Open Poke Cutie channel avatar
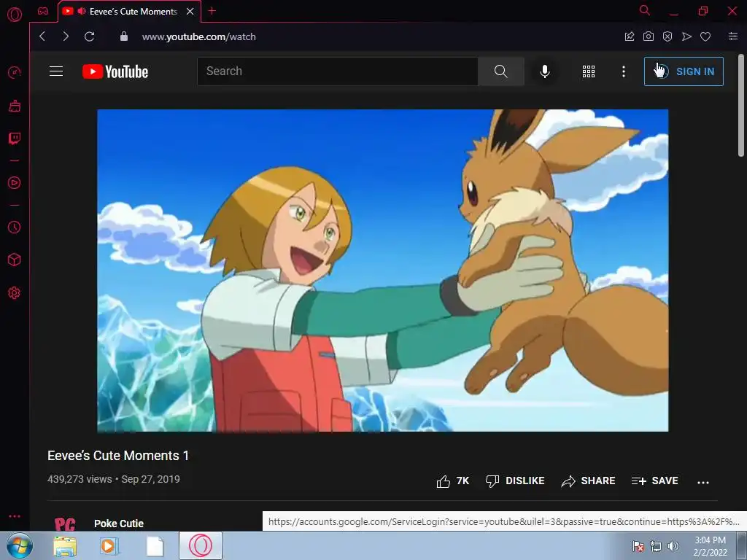 pos(65,524)
